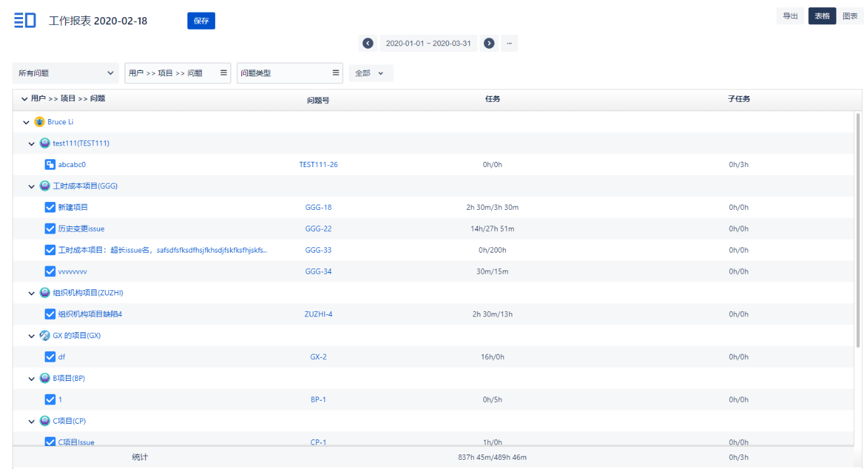This screenshot has width=868, height=469.
Task: Switch to the 表格 view tab
Action: pyautogui.click(x=822, y=16)
